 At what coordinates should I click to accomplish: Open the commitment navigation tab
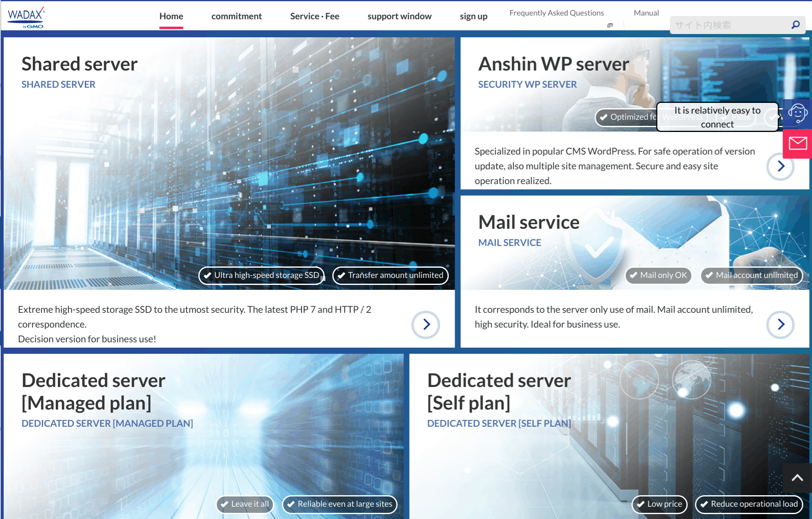(x=236, y=16)
